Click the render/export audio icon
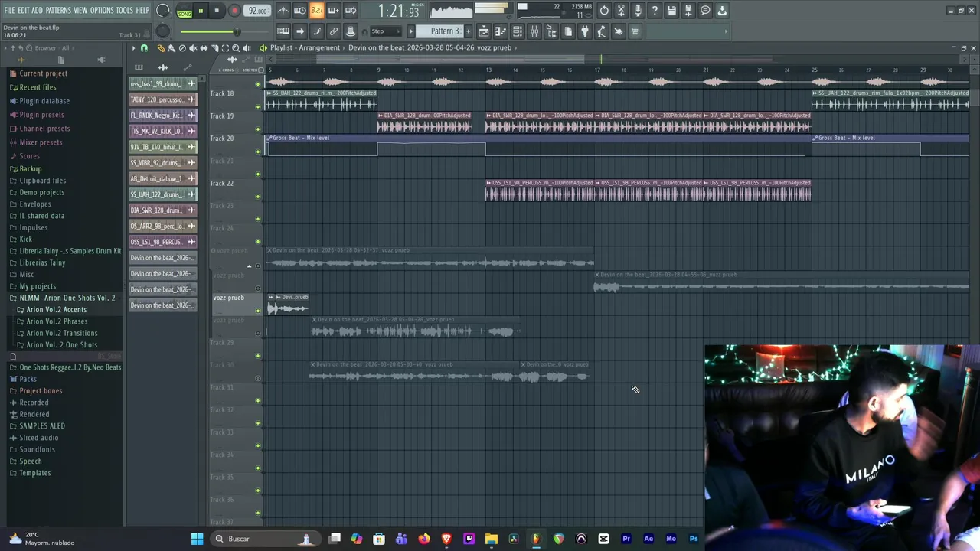Screen dimensions: 980x551 pyautogui.click(x=688, y=11)
